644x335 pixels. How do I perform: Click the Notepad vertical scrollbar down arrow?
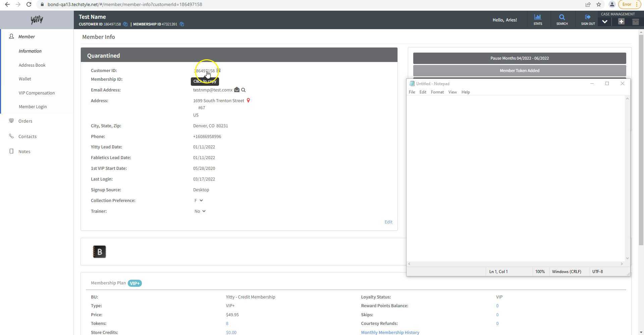click(627, 258)
